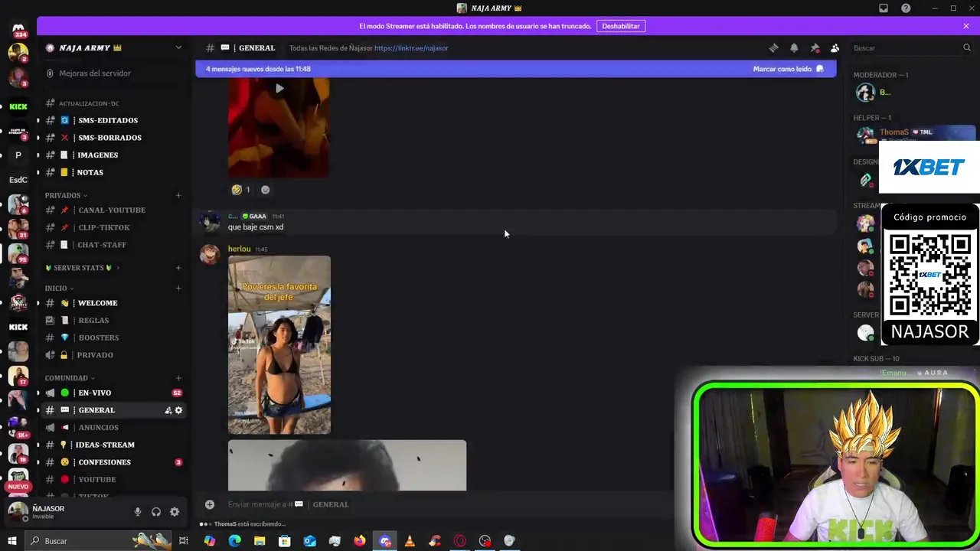Add channel to SERVER STATS category
The width and height of the screenshot is (980, 551).
(178, 268)
